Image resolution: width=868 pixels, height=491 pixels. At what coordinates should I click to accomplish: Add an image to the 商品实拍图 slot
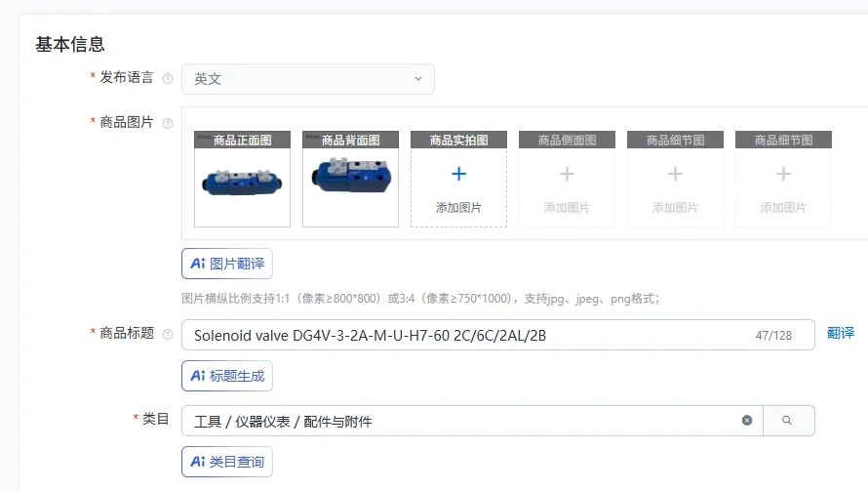[x=458, y=179]
